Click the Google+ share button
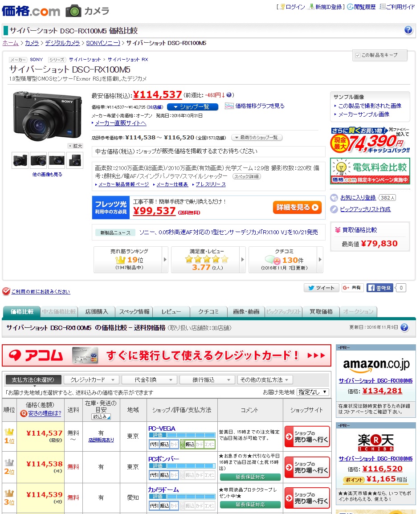The height and width of the screenshot is (514, 420). point(352,288)
